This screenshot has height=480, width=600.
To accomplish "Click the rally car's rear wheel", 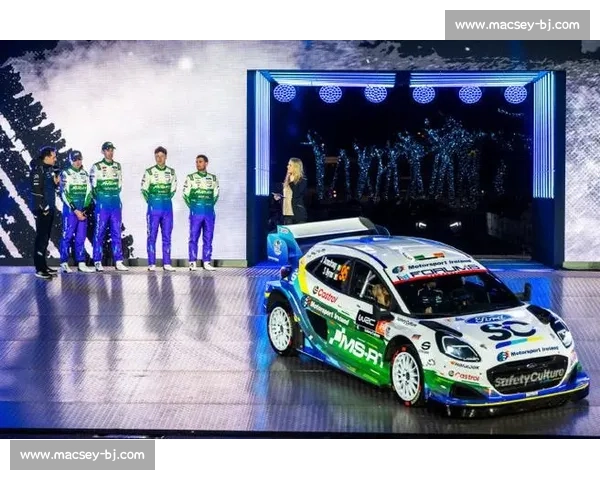I will click(x=281, y=328).
